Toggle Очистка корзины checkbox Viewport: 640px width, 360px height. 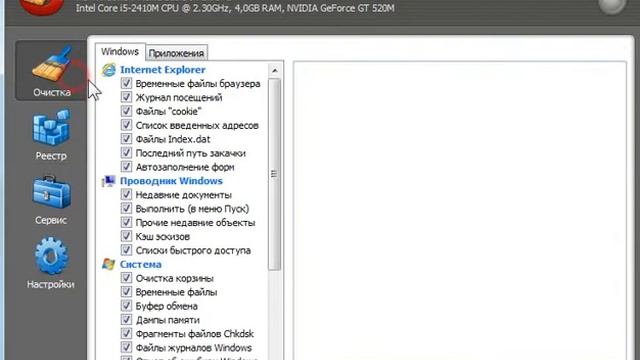pyautogui.click(x=127, y=278)
